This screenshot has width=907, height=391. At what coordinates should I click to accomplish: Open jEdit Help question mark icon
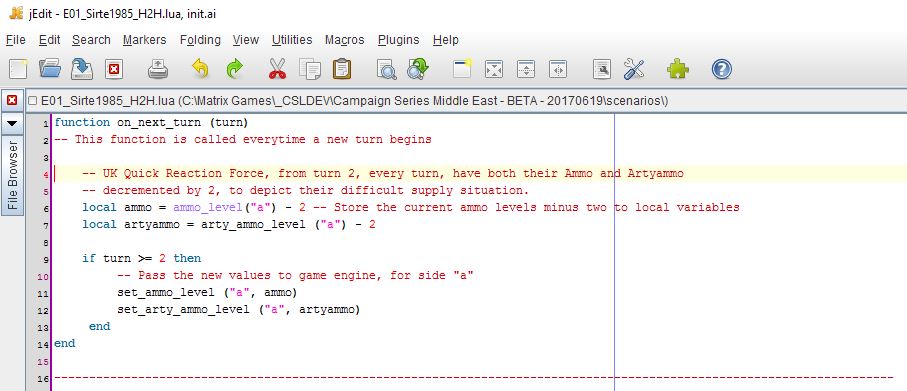pos(721,69)
